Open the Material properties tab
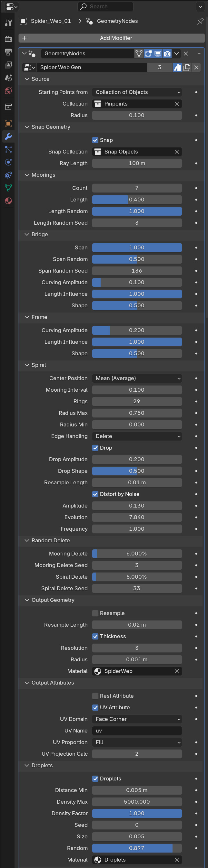The height and width of the screenshot is (868, 208). coord(8,201)
